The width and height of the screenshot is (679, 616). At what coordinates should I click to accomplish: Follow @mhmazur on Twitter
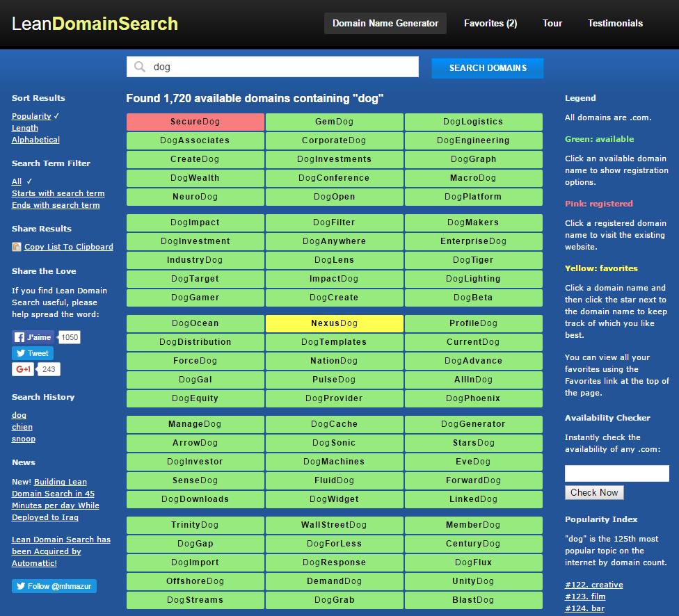click(54, 586)
